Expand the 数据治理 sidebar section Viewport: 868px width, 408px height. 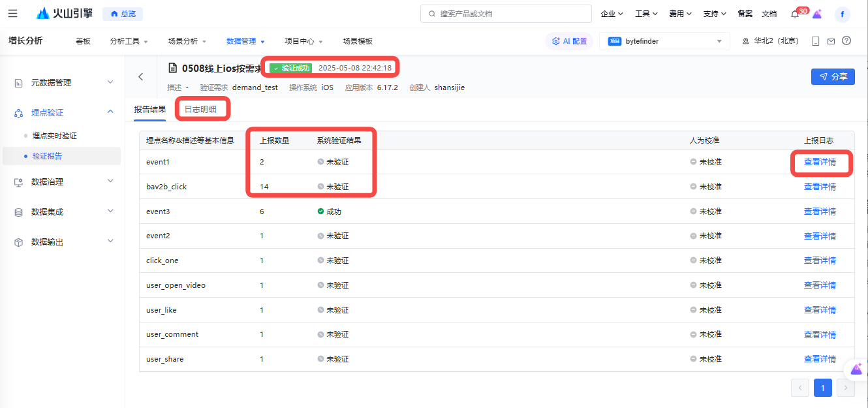click(x=64, y=181)
